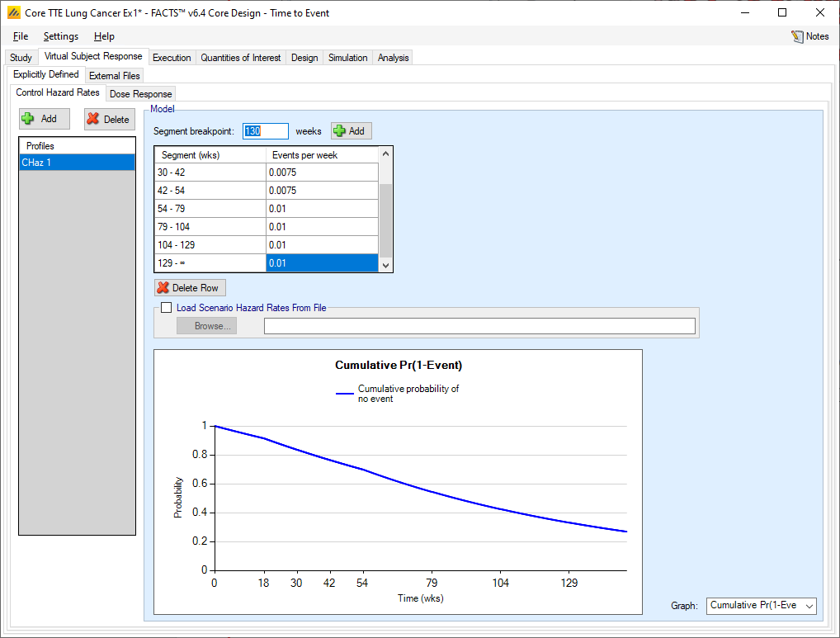This screenshot has height=638, width=840.
Task: Click the green plus Add profile button
Action: (45, 119)
